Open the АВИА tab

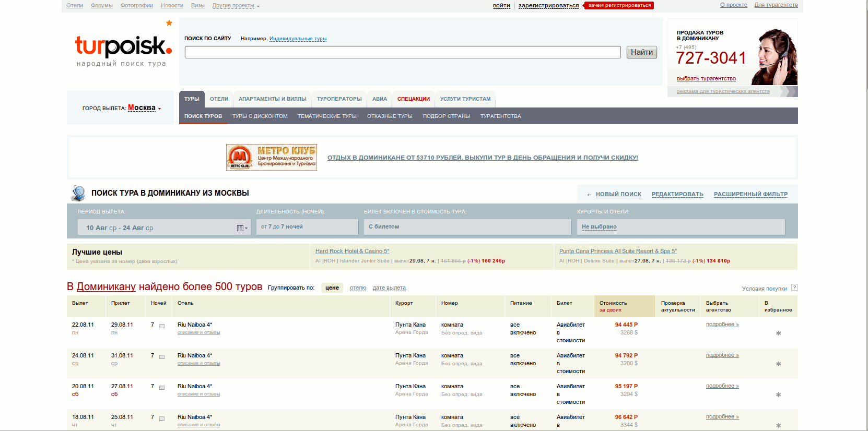pos(380,99)
